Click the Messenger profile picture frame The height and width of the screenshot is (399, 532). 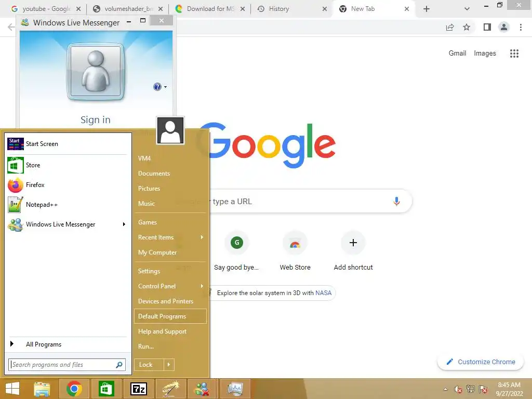coord(96,72)
